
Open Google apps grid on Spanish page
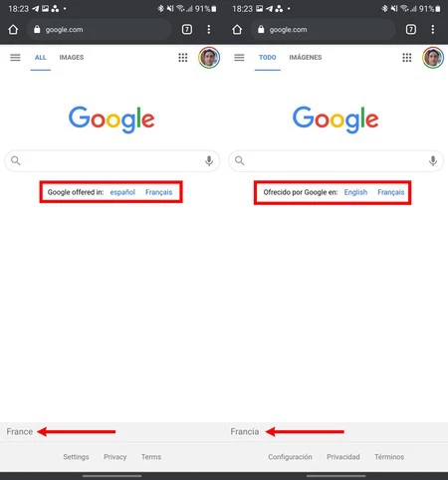(407, 58)
